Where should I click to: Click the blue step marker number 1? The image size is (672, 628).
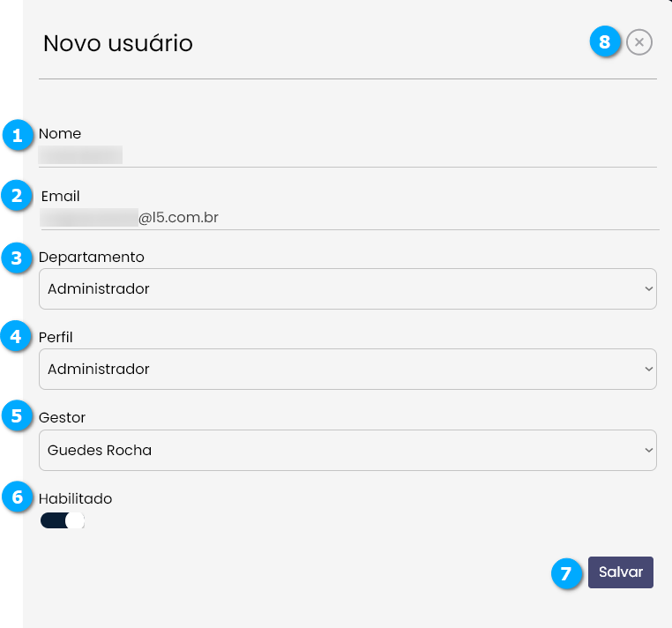click(x=17, y=136)
